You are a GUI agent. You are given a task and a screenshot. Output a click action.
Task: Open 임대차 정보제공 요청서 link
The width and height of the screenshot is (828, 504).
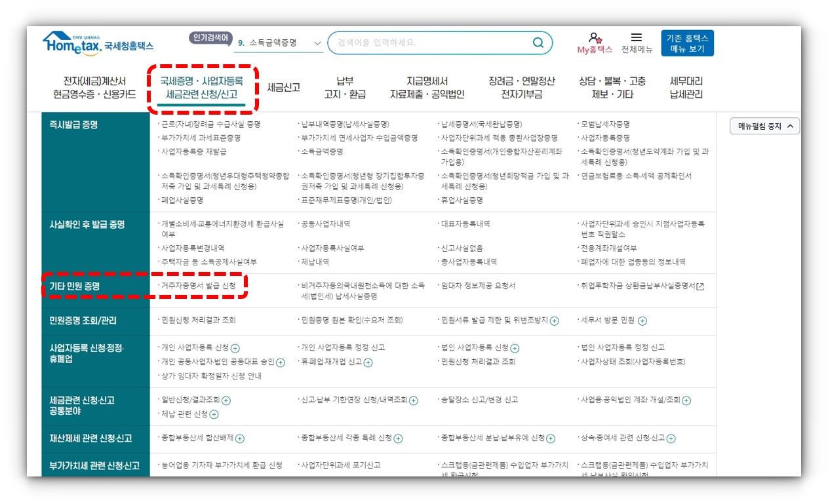click(478, 286)
